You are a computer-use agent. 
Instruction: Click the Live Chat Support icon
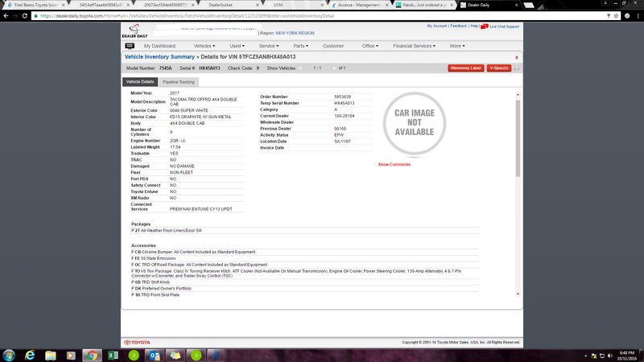pos(485,27)
